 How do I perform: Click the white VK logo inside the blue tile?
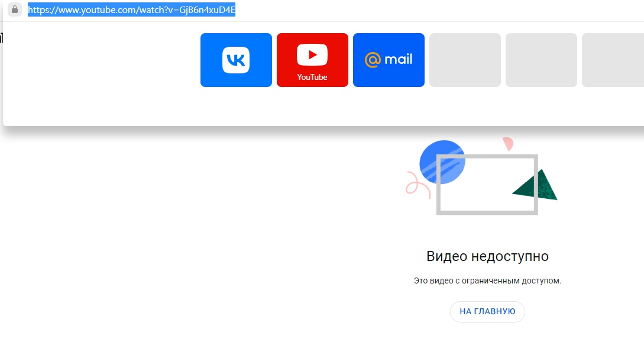tap(236, 60)
